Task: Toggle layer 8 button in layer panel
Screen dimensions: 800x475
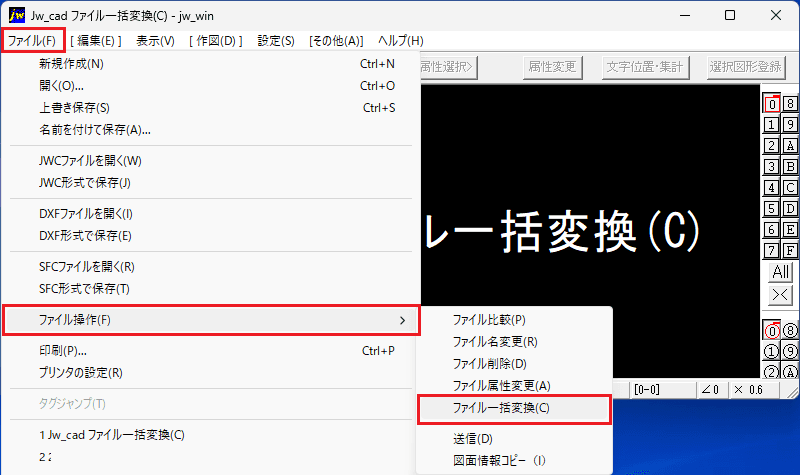Action: pos(790,104)
